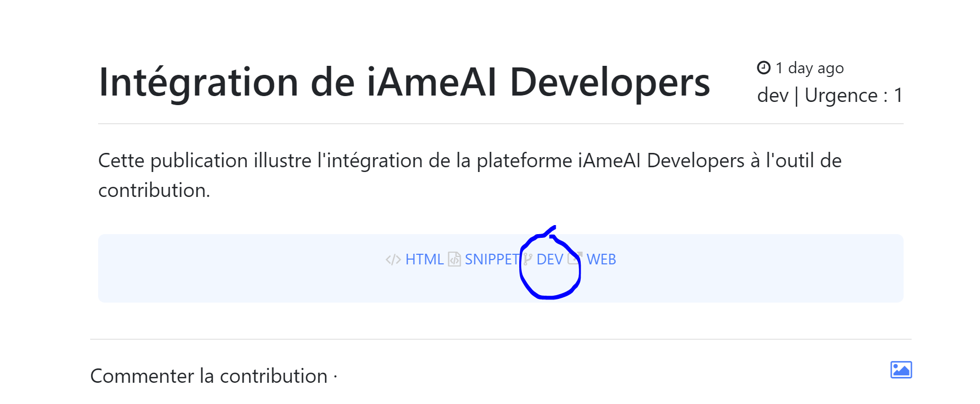Open the WEB link
The image size is (980, 404).
point(601,259)
